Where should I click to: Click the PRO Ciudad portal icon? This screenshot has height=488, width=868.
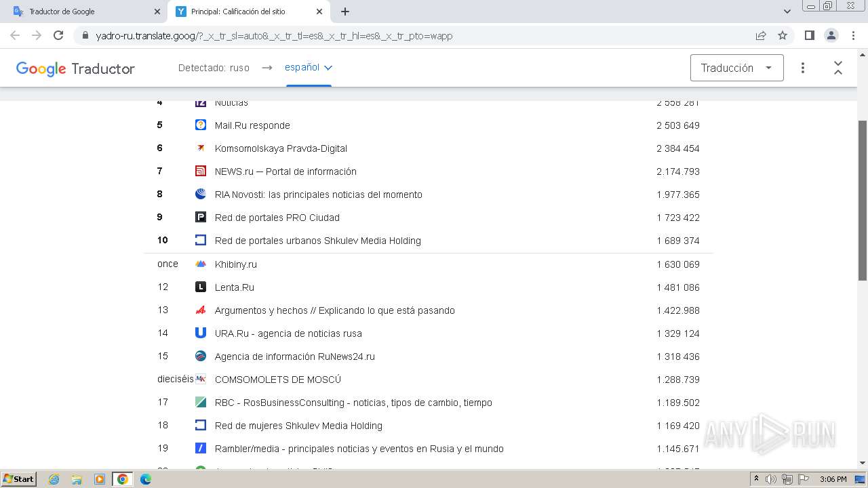point(201,217)
